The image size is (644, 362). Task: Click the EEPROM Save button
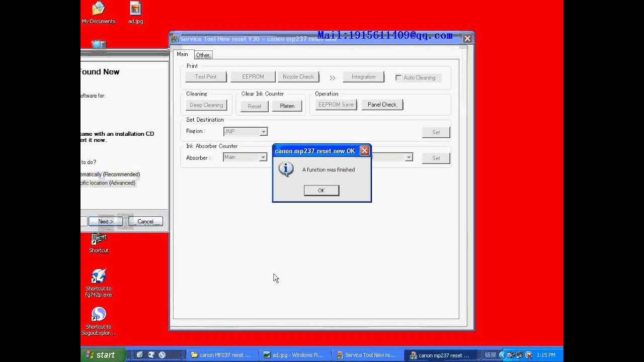(336, 105)
